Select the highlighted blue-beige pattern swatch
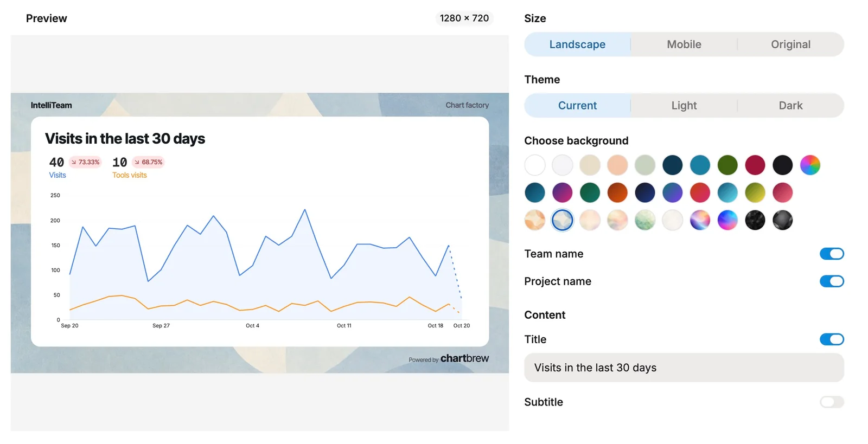 [563, 220]
